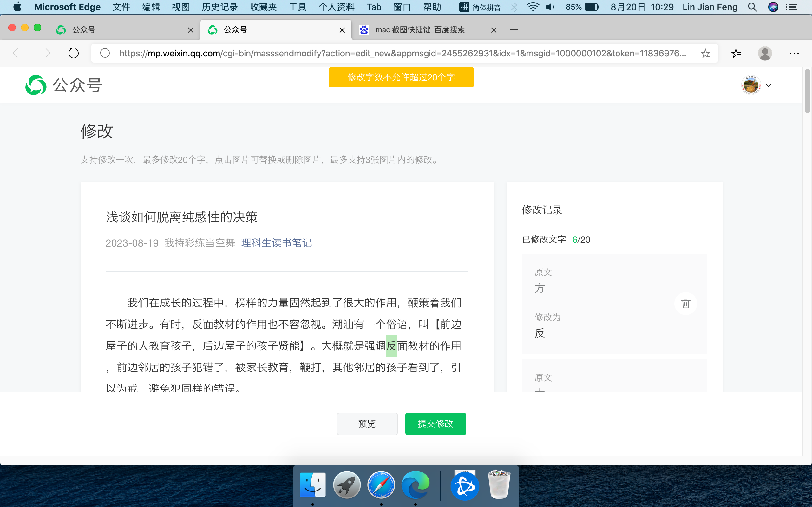Delete the 方→反 modification record
The height and width of the screenshot is (507, 812).
pyautogui.click(x=685, y=304)
